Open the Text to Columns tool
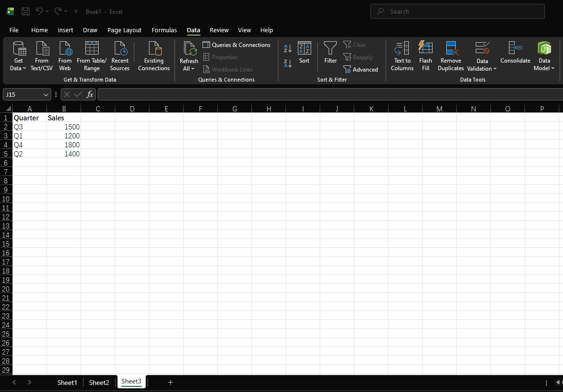Viewport: 563px width, 392px height. click(402, 55)
